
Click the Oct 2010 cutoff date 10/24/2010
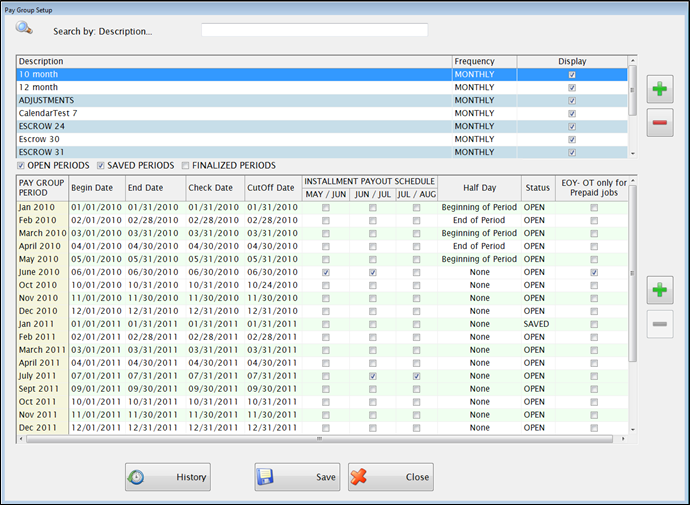tap(273, 285)
